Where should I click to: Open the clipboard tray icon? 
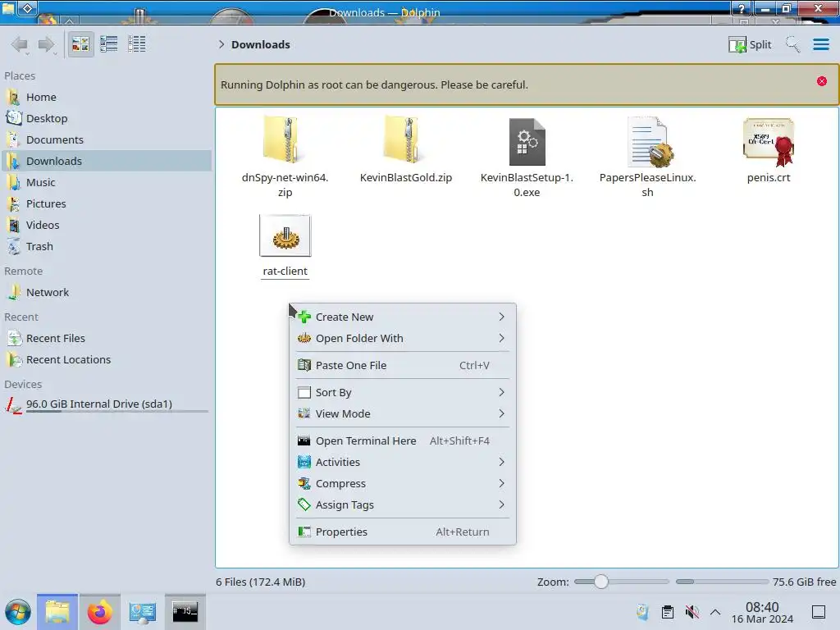(x=668, y=612)
